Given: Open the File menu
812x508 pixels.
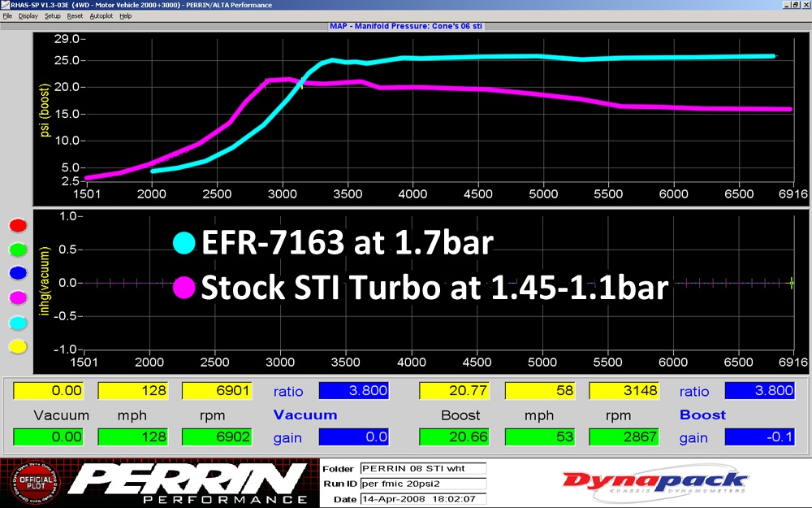Looking at the screenshot, I should pyautogui.click(x=7, y=16).
